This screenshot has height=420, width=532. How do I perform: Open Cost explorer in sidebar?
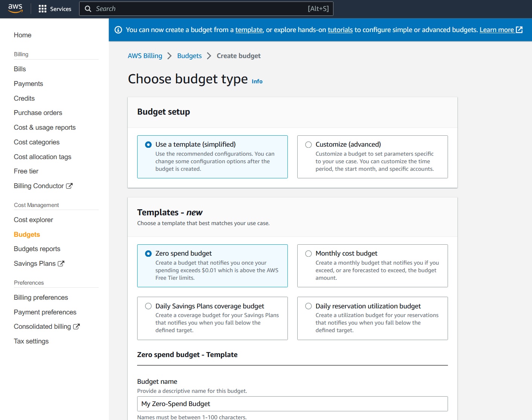tap(34, 220)
